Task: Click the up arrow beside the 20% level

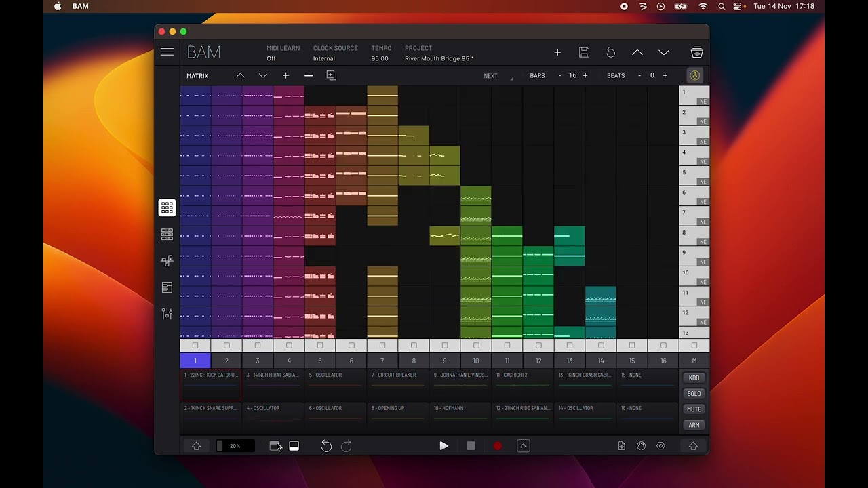Action: (x=196, y=446)
